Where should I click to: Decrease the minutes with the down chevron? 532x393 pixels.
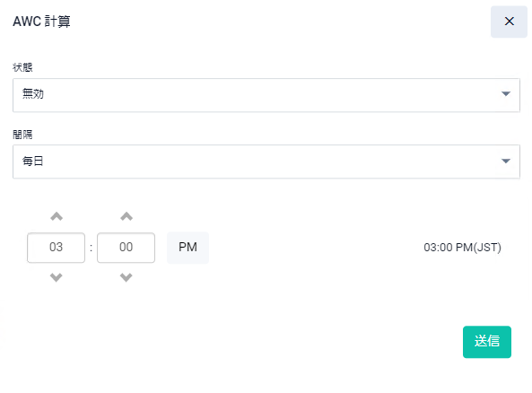[126, 277]
